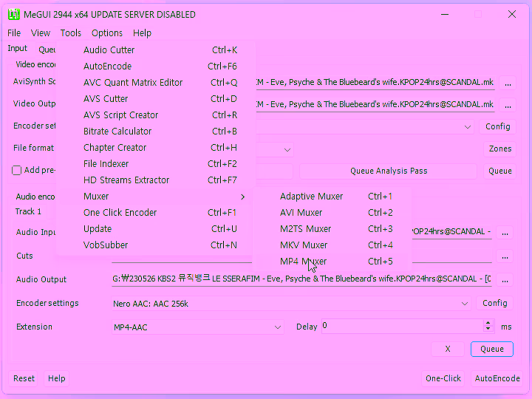Expand video encoder settings dropdown
This screenshot has width=532, height=399.
coord(468,127)
